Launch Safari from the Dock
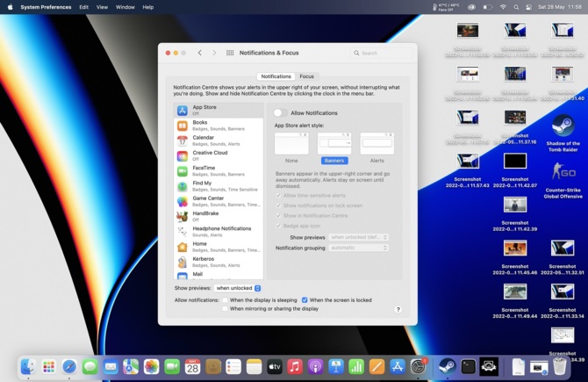Viewport: 588px width, 382px height. pyautogui.click(x=69, y=366)
